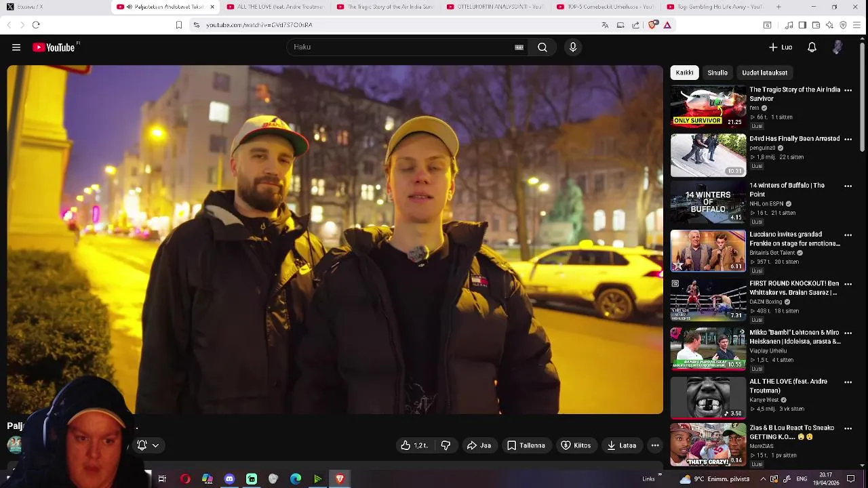868x488 pixels.
Task: Open Brave Shields lion icon
Action: coord(652,25)
